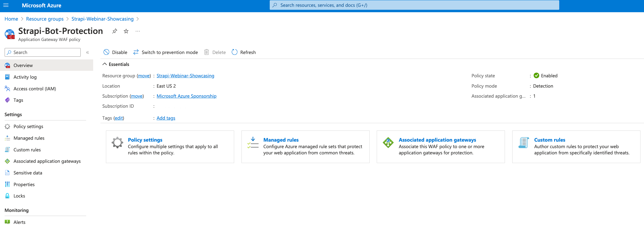Screen dimensions: 644x229
Task: Collapse the Essentials section
Action: (x=116, y=64)
